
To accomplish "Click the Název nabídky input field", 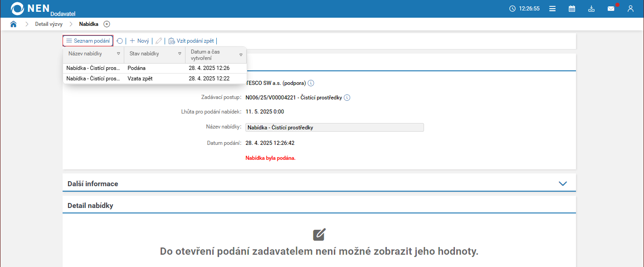I will click(334, 127).
